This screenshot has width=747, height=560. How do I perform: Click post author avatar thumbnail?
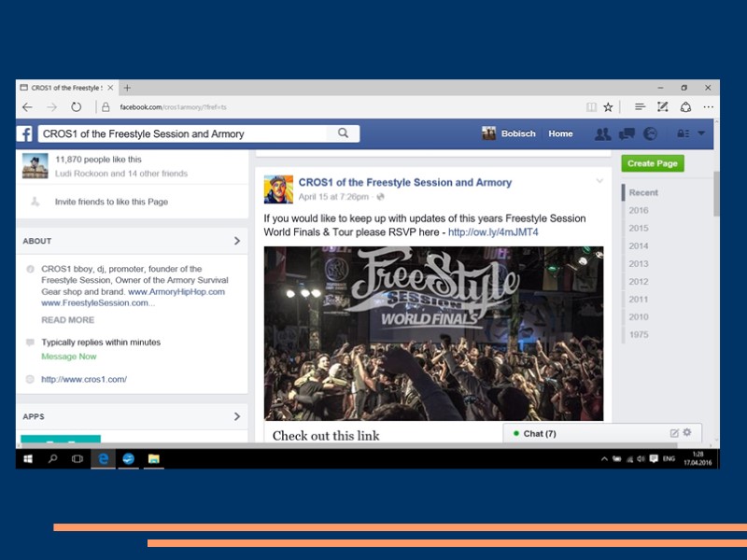[x=278, y=189]
